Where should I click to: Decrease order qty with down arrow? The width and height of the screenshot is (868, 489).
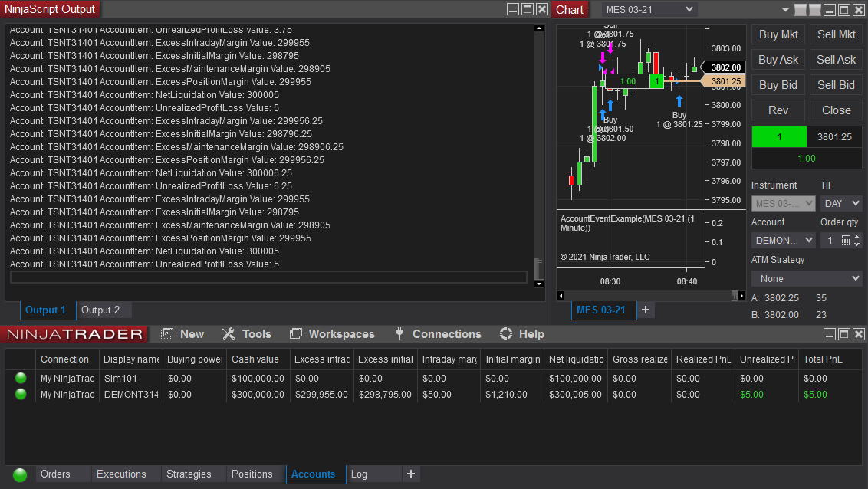(857, 244)
